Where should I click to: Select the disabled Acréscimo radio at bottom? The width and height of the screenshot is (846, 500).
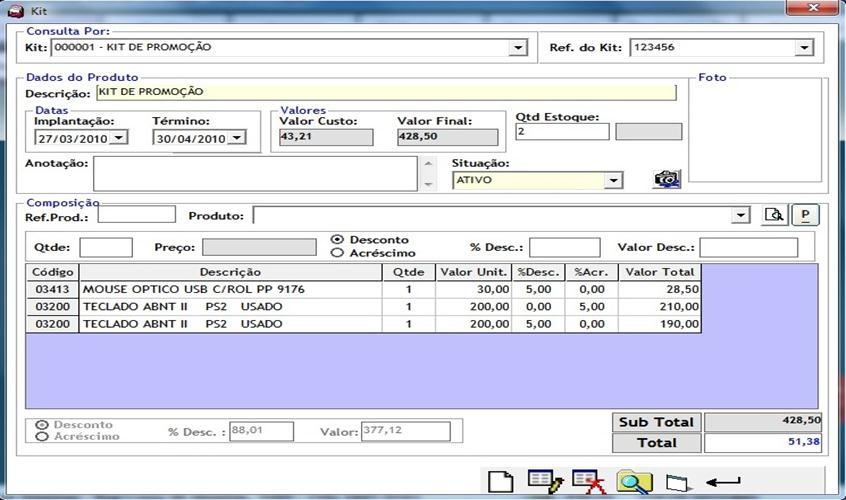42,436
